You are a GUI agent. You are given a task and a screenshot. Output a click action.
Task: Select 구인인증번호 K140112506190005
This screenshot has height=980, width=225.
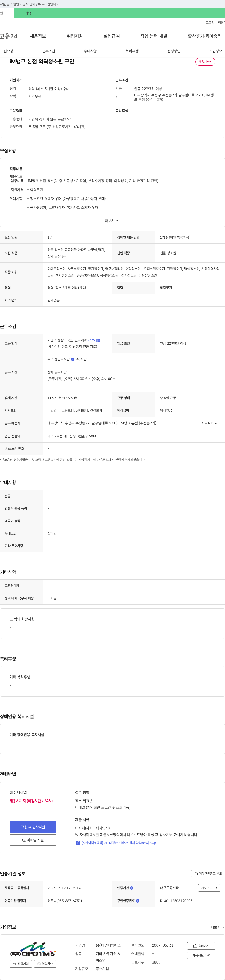tap(176, 901)
